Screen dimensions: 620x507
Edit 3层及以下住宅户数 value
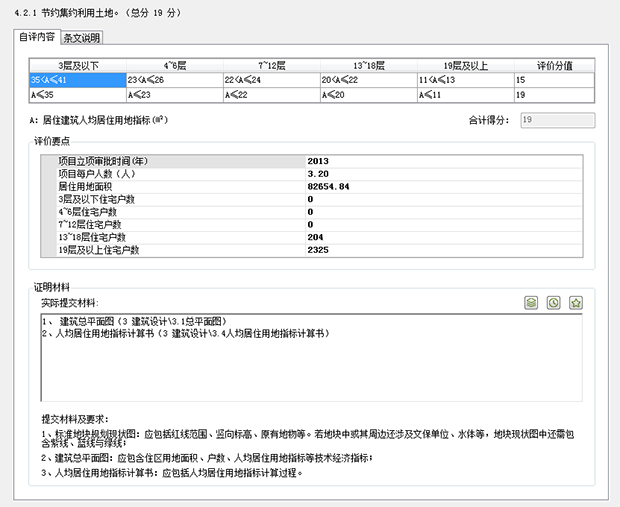[444, 199]
